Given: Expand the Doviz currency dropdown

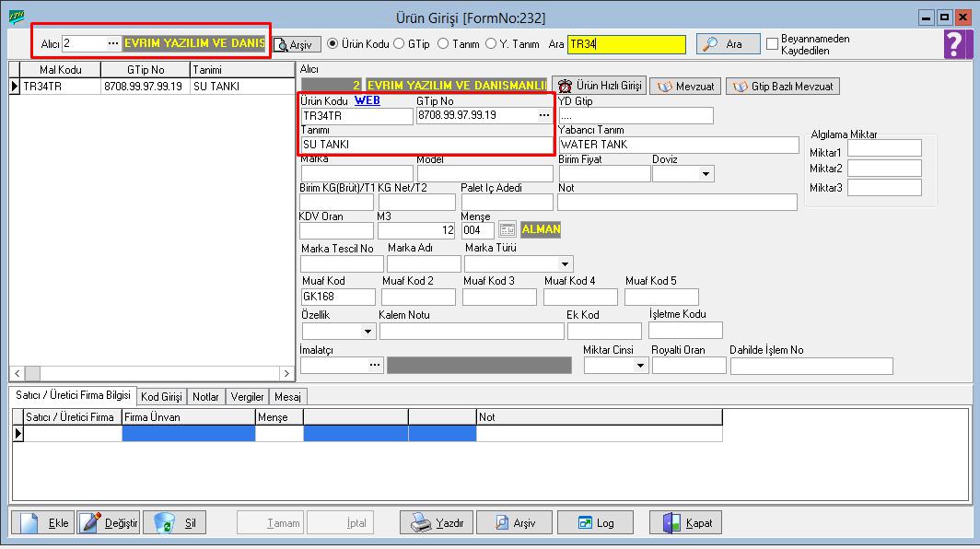Looking at the screenshot, I should 706,173.
